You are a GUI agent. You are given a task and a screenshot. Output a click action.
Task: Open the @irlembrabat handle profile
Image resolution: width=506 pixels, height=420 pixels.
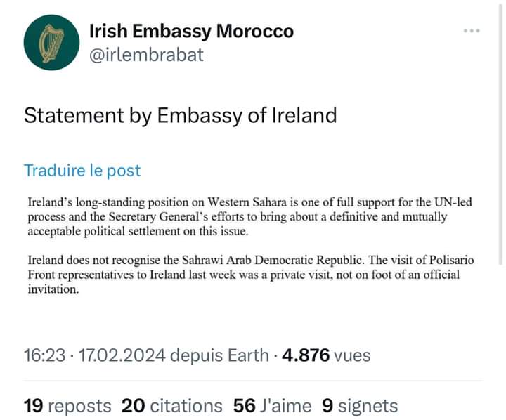pyautogui.click(x=146, y=55)
